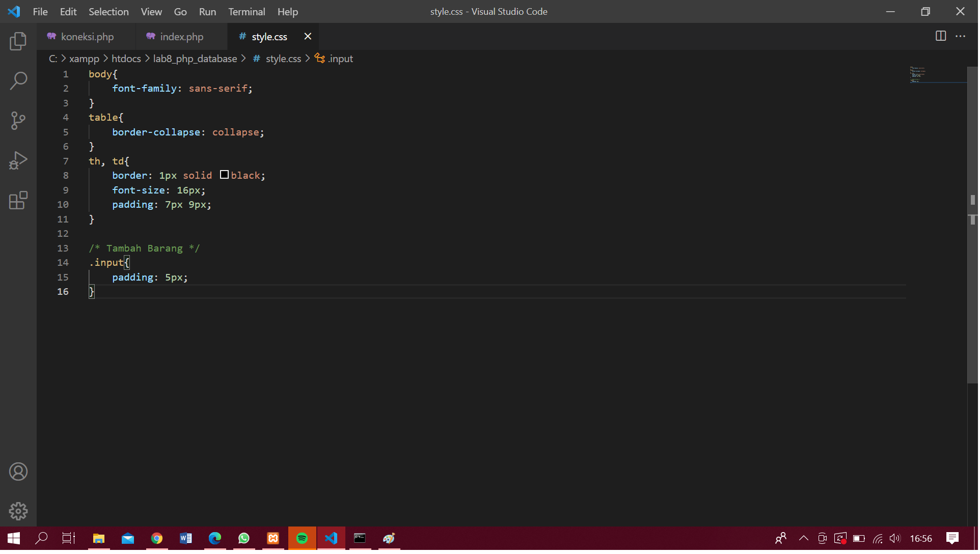Click the 'font-family' property on line 2
The width and height of the screenshot is (980, 554).
(x=145, y=89)
